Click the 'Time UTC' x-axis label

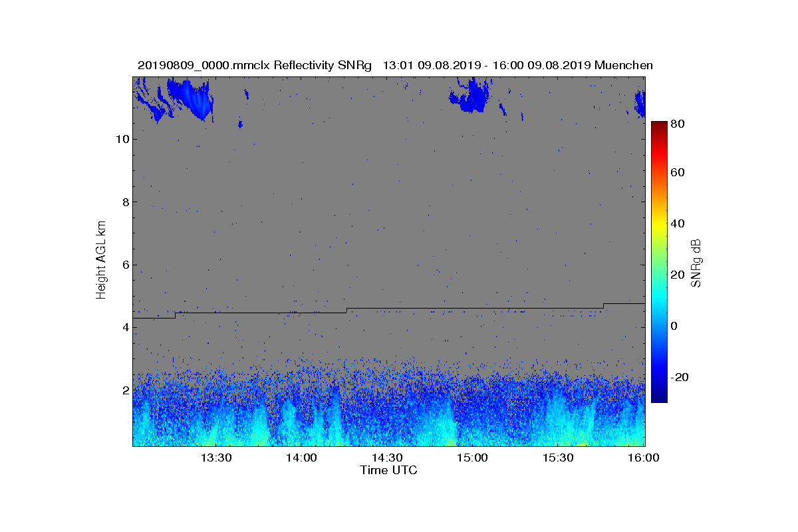pyautogui.click(x=389, y=470)
